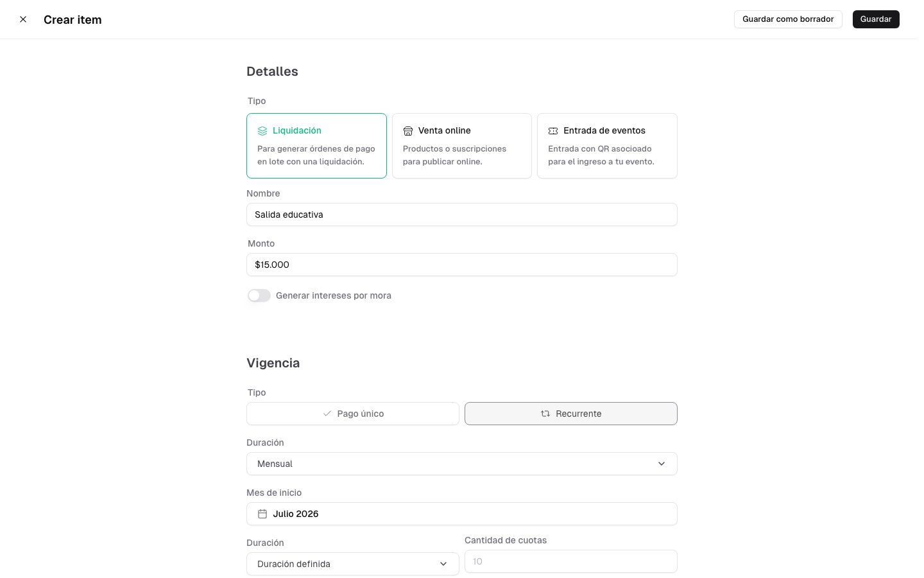Focus the Nombre field with Salida educativa
The image size is (924, 578).
462,215
